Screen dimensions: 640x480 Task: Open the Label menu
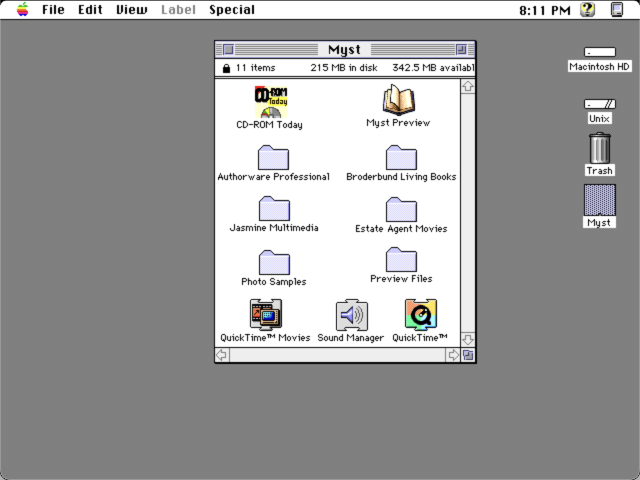(178, 10)
